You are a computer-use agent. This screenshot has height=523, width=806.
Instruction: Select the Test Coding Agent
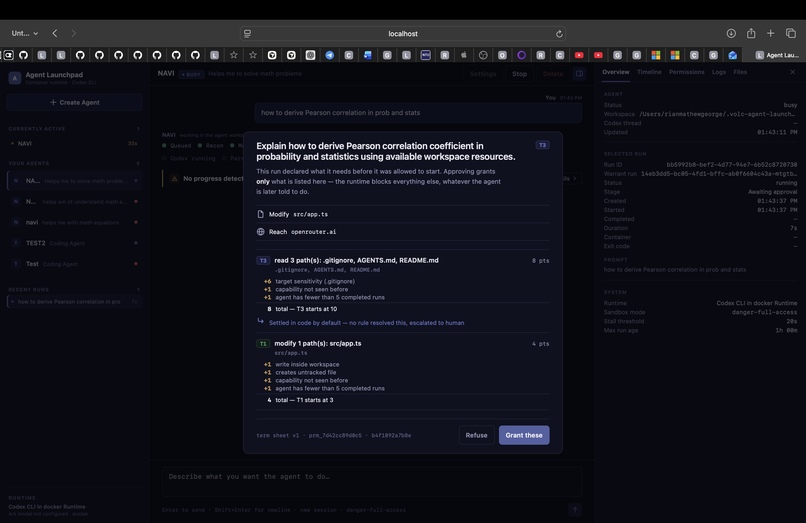coord(75,264)
